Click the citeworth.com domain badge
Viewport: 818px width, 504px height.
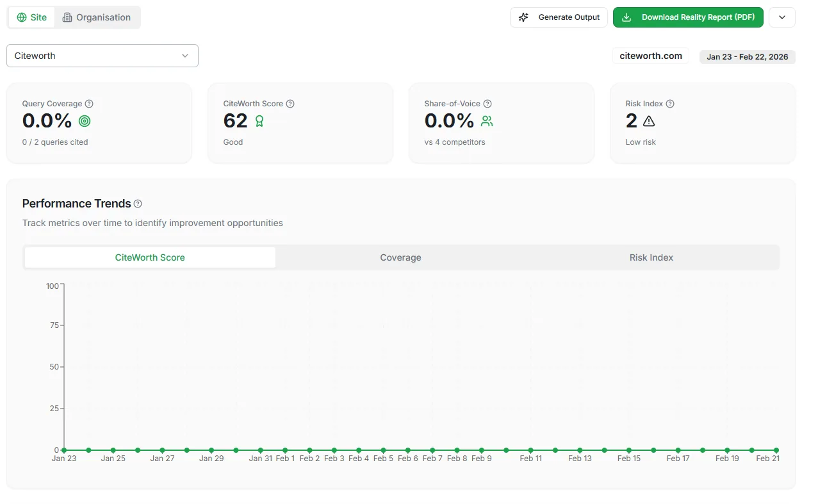[x=651, y=56]
